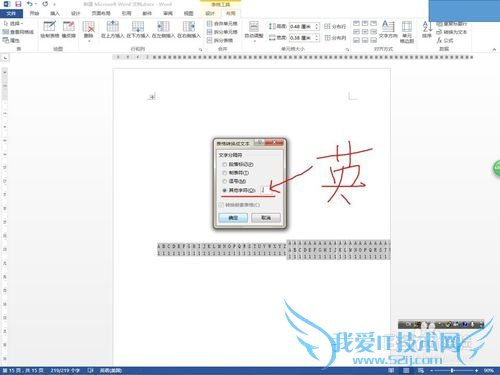
Task: Click the Redo icon in title bar
Action: (45, 4)
